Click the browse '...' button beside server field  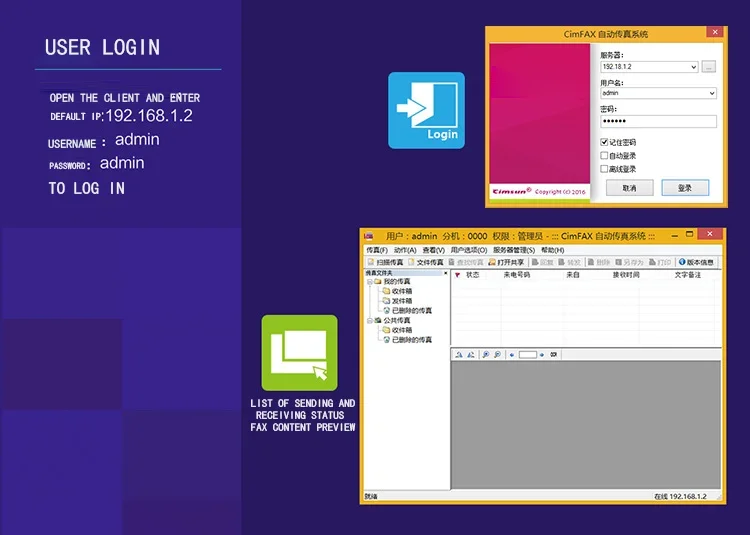[x=708, y=67]
